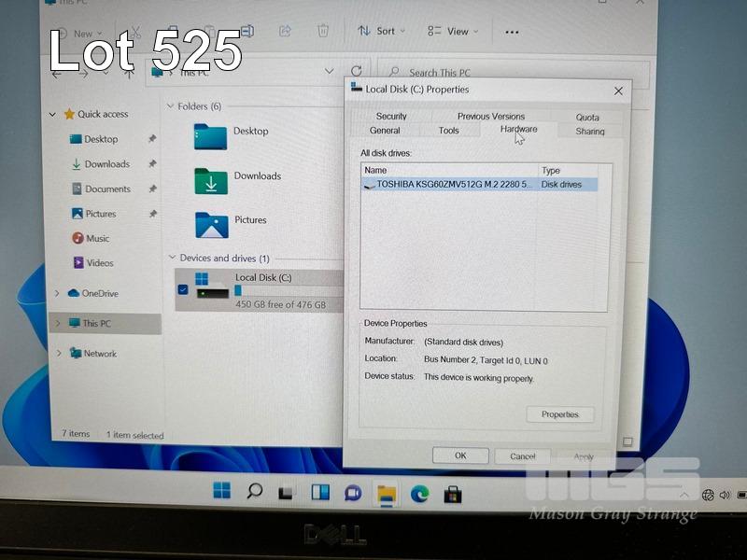Click the Windows Start button
Screen dimensions: 747x560
click(222, 491)
